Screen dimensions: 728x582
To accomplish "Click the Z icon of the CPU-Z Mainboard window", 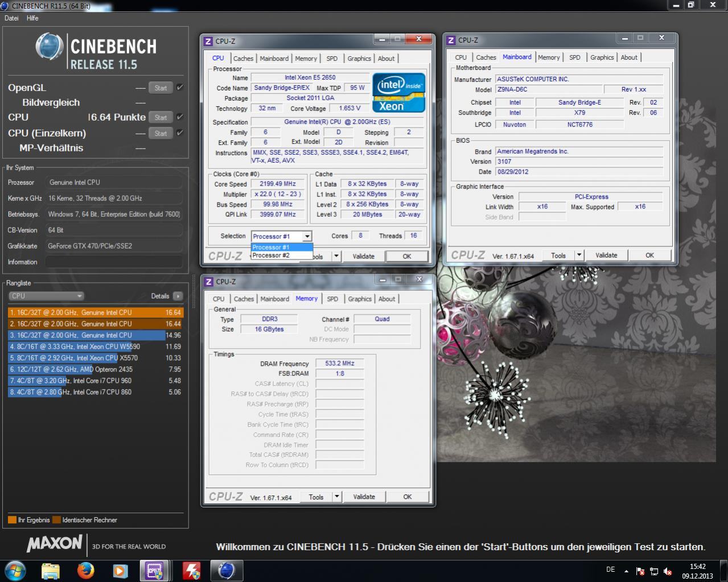I will [451, 40].
